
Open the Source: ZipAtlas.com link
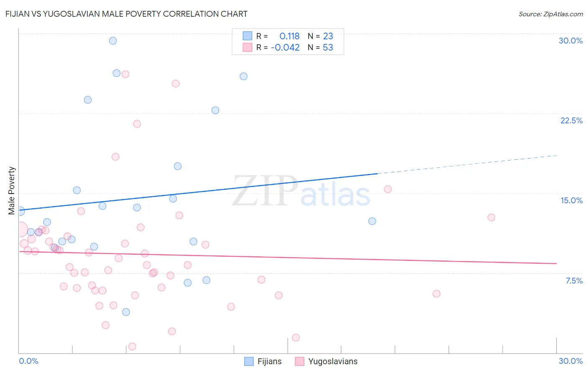pos(550,14)
